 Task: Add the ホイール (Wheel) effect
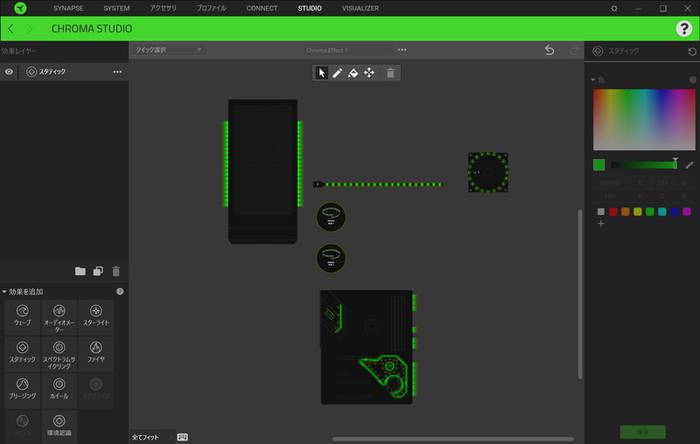(x=59, y=389)
